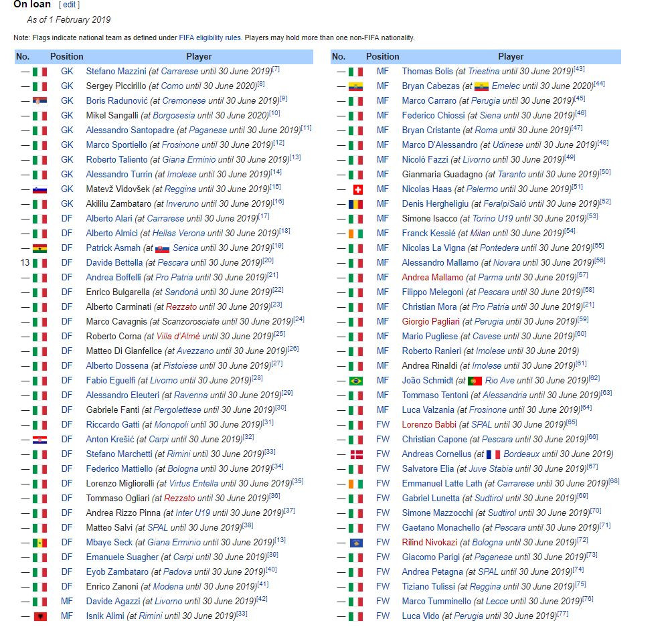The width and height of the screenshot is (672, 627).
Task: Click the text Sergey Piccirillo
Action: tap(116, 86)
